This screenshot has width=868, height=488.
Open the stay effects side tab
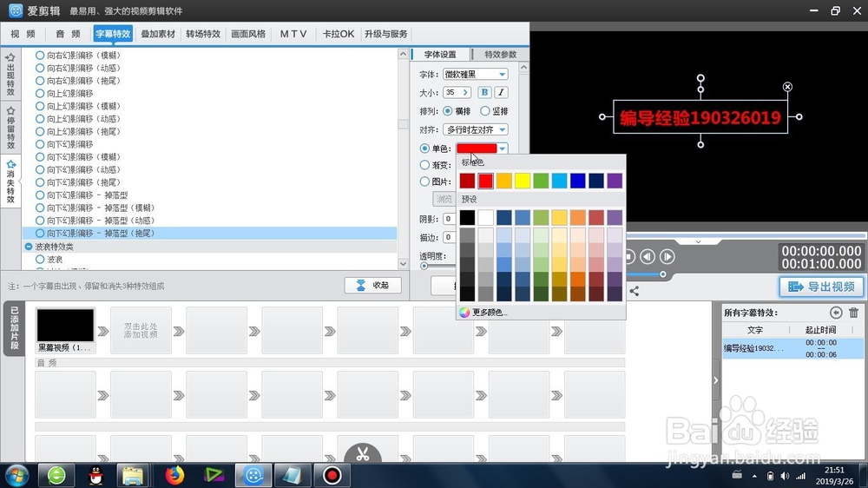[10, 128]
